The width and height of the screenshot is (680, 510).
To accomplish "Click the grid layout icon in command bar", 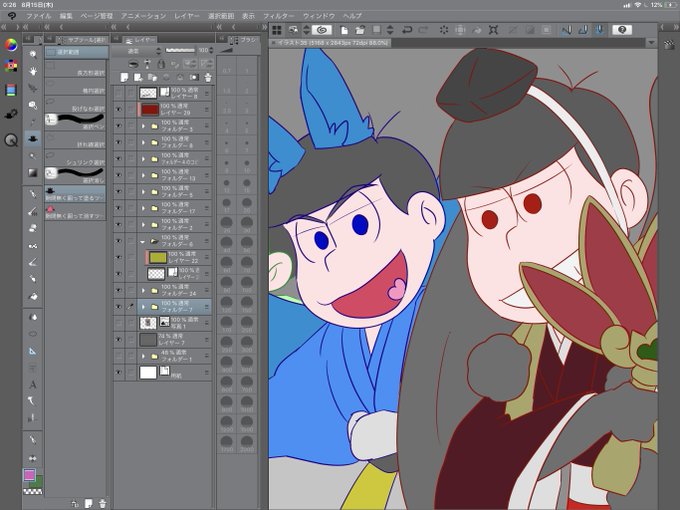I will pyautogui.click(x=277, y=30).
